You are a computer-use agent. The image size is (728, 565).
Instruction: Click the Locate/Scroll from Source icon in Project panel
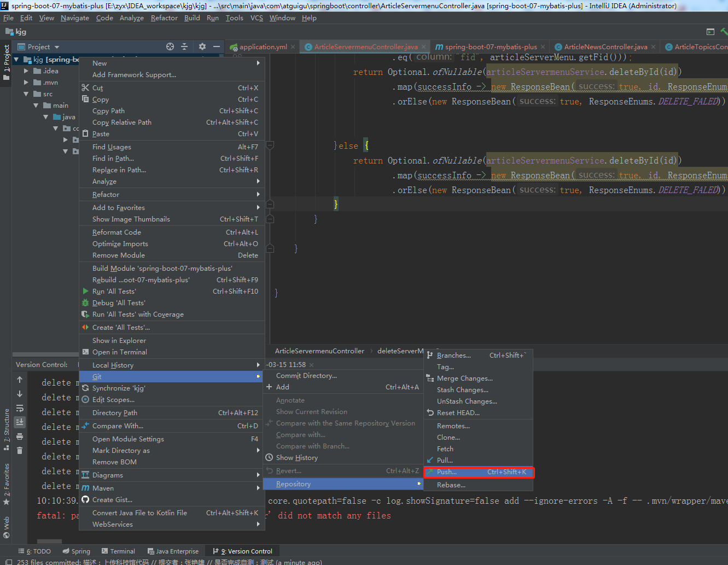point(170,46)
